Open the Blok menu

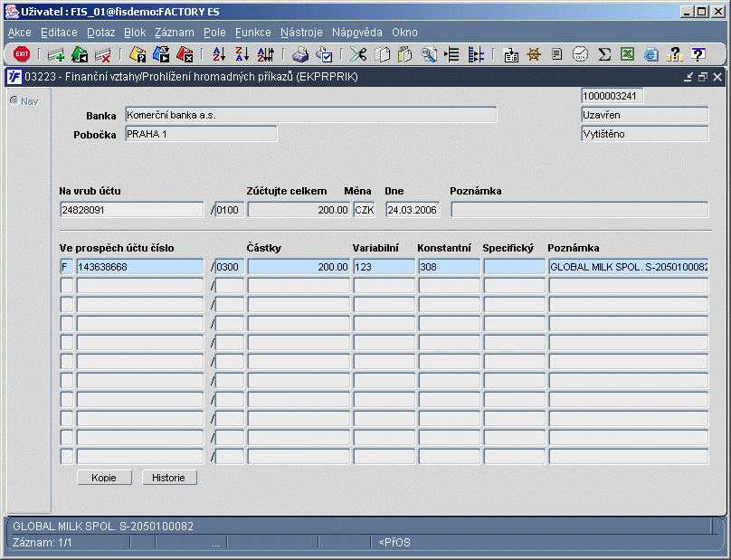135,33
